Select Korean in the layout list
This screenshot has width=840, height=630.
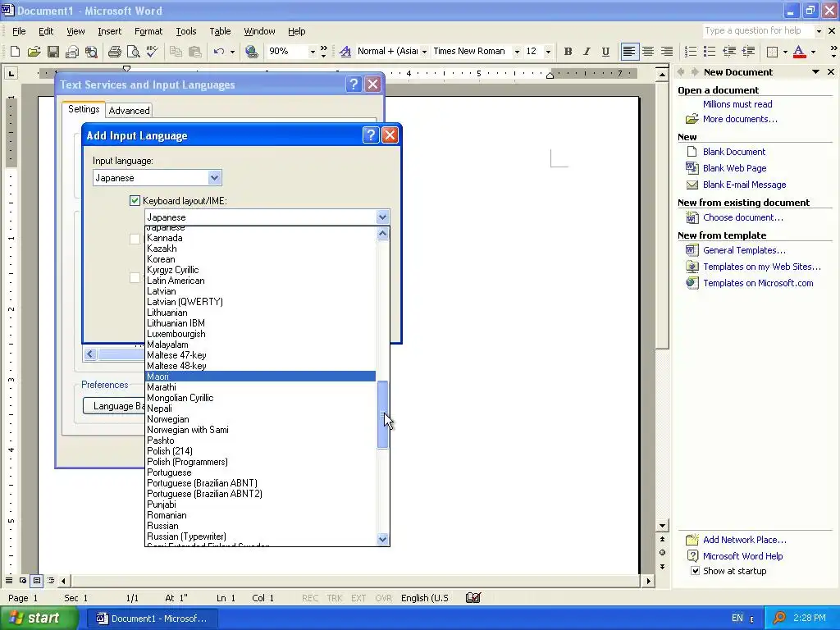(x=260, y=258)
